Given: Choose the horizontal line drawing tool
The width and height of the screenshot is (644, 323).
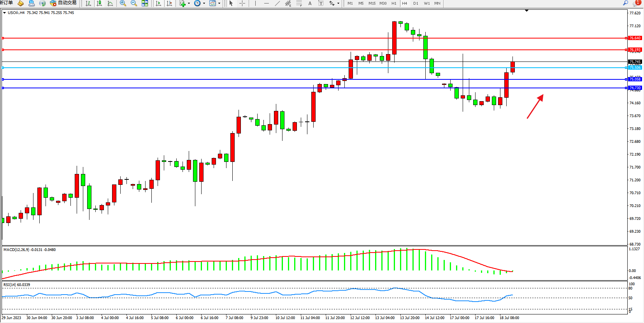Looking at the screenshot, I should 266,3.
